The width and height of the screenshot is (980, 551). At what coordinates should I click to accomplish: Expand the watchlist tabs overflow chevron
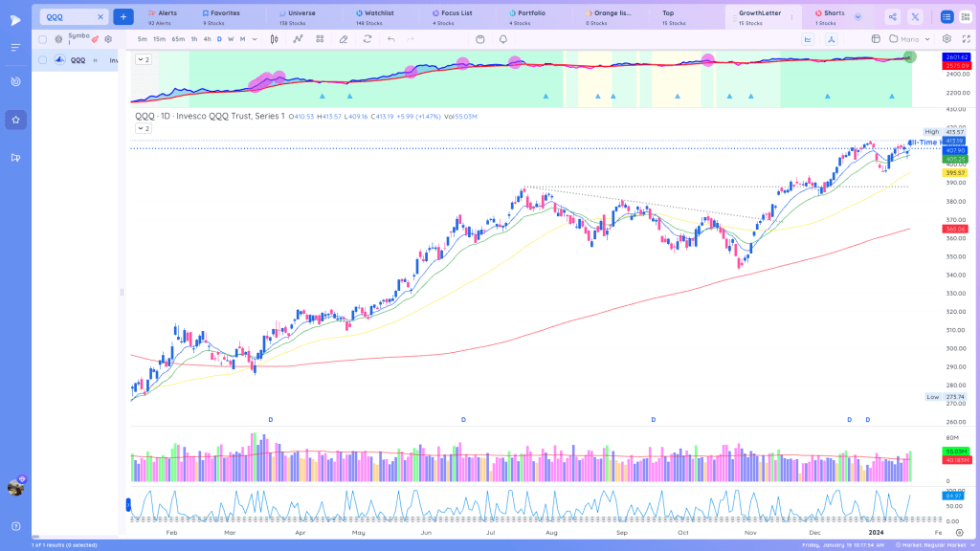[x=858, y=17]
